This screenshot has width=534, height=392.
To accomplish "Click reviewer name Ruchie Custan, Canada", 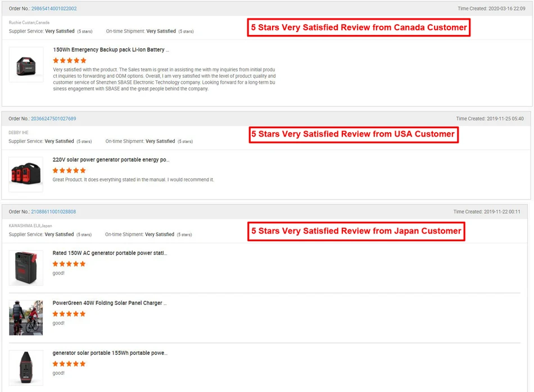I will coord(29,22).
